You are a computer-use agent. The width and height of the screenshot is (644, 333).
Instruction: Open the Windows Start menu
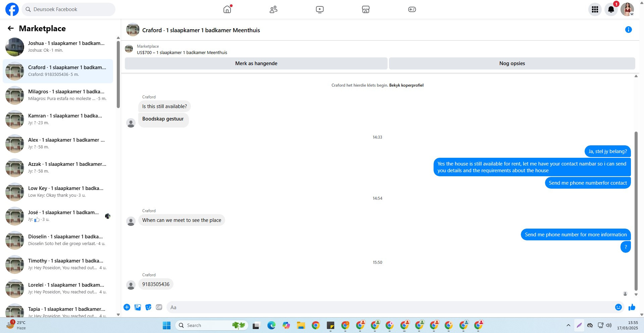click(x=166, y=325)
